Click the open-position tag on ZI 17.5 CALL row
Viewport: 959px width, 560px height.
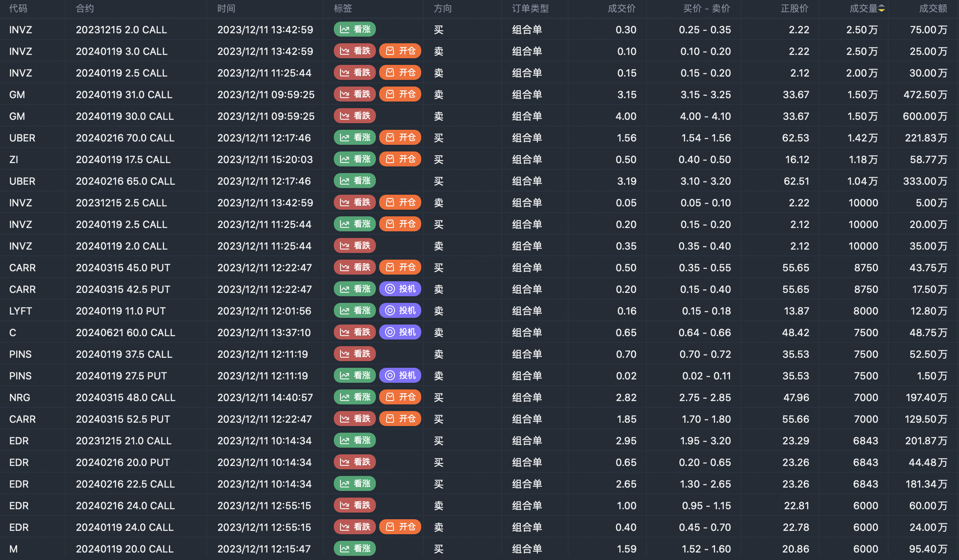pos(400,159)
